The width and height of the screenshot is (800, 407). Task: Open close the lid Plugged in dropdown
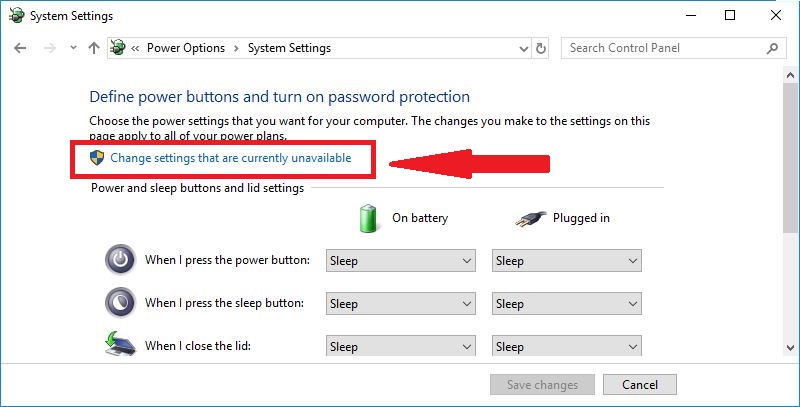click(567, 346)
